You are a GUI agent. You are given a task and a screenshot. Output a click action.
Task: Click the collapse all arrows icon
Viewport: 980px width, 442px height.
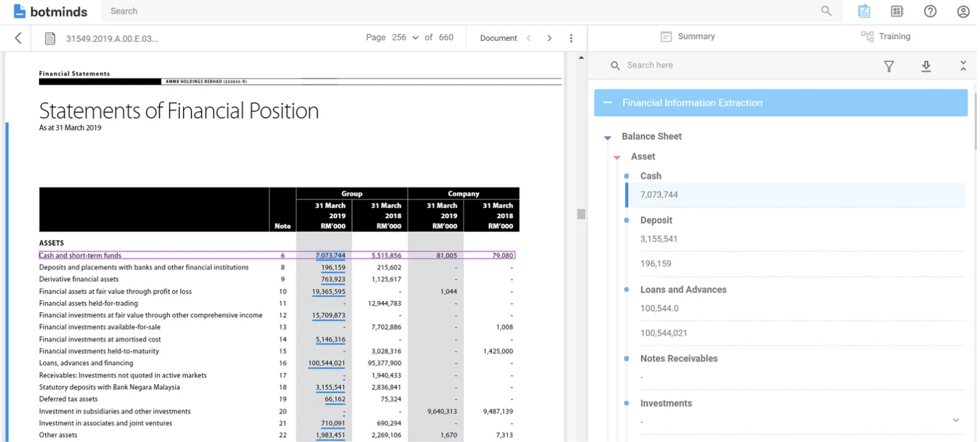pos(963,66)
